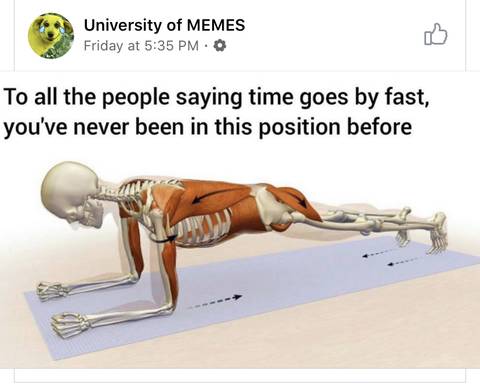Click the exposed rib cage
Screen dimensions: 480x386
[202, 229]
